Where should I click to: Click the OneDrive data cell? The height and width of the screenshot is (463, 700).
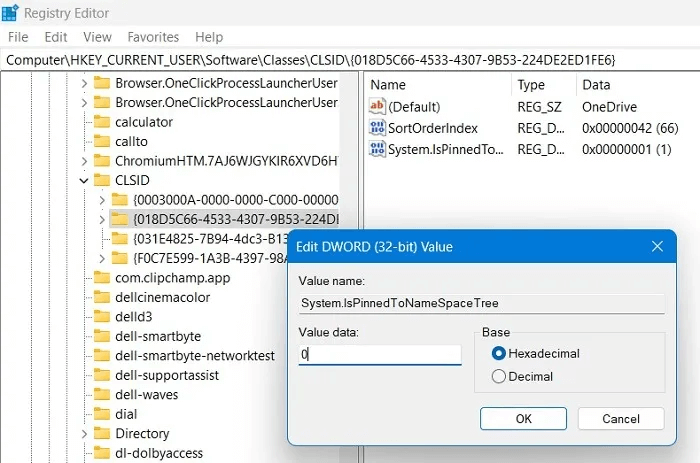pyautogui.click(x=609, y=107)
